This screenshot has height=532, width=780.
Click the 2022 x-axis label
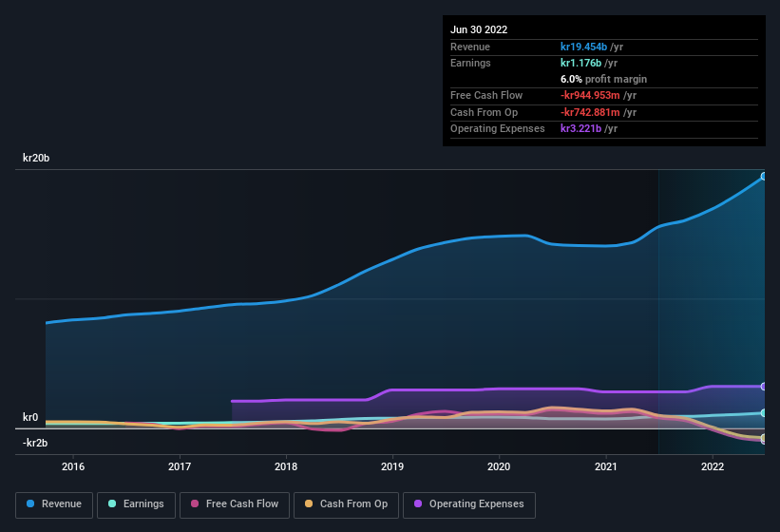tap(713, 466)
